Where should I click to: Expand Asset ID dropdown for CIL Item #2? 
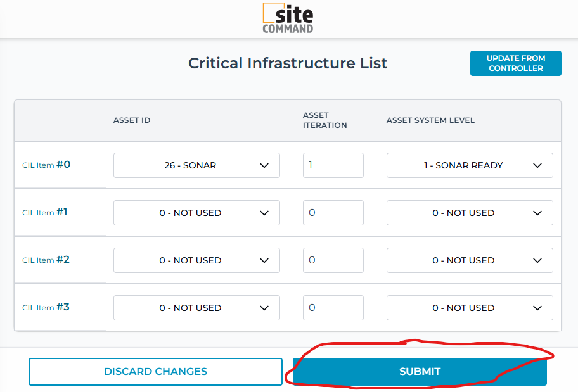[196, 260]
